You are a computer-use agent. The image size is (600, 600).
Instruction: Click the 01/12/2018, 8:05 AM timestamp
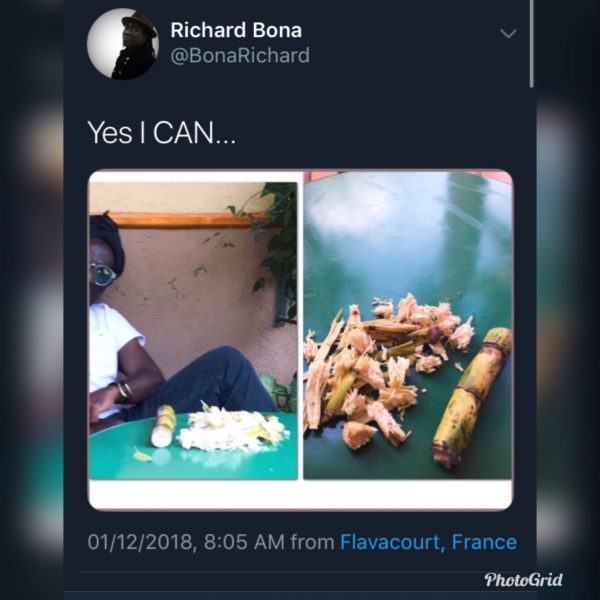click(x=185, y=543)
